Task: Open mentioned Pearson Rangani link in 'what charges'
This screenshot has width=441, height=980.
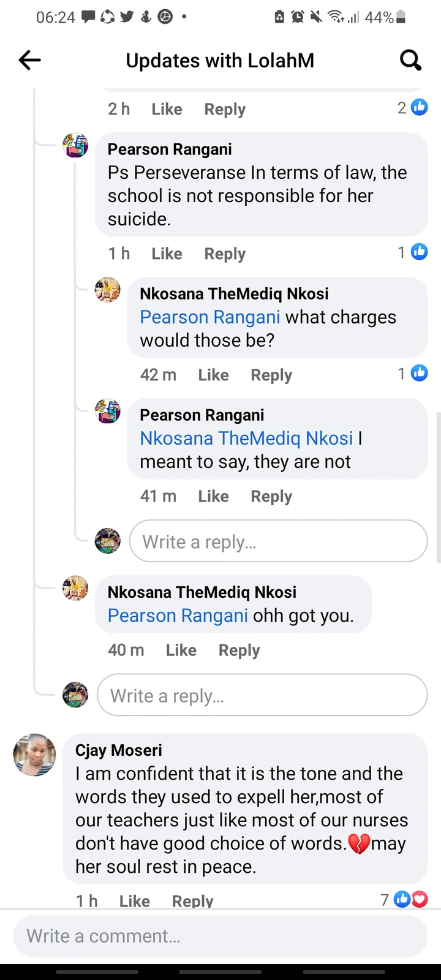Action: (210, 317)
